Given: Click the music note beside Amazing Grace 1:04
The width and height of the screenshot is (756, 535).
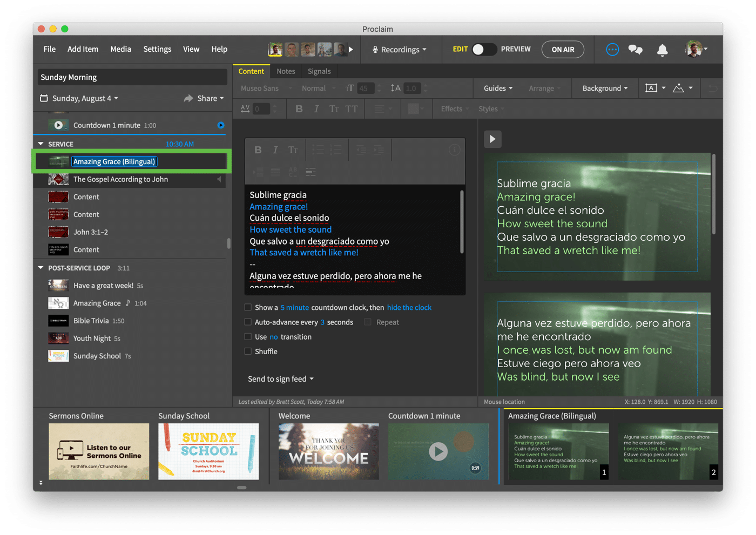Looking at the screenshot, I should 128,303.
